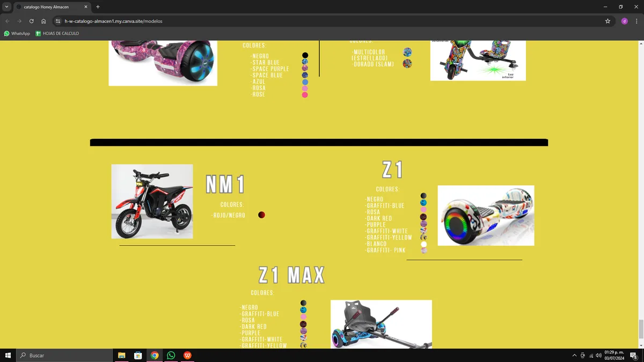The width and height of the screenshot is (644, 362).
Task: Open the WPS Office taskbar icon
Action: click(x=187, y=356)
